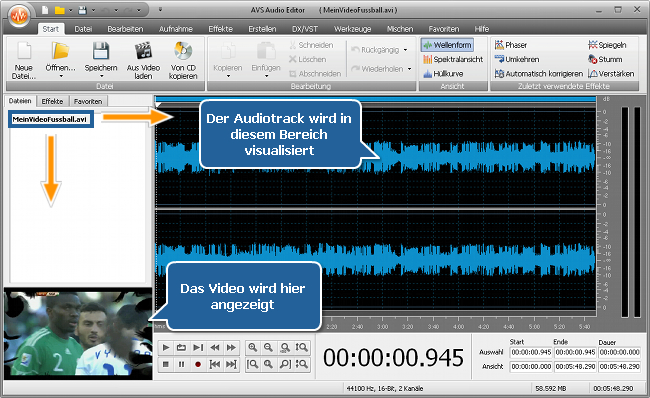Image resolution: width=650 pixels, height=398 pixels.
Task: Jump to the end of the track
Action: click(231, 364)
